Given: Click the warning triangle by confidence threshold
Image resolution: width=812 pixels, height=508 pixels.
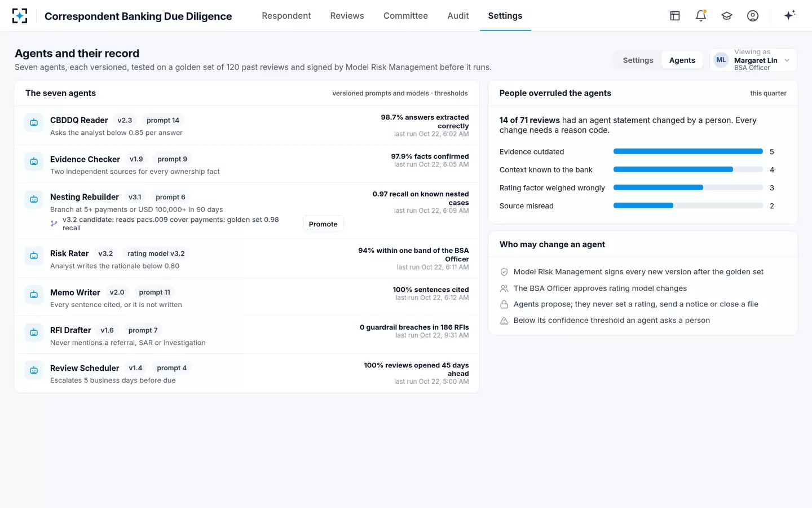Looking at the screenshot, I should [504, 321].
